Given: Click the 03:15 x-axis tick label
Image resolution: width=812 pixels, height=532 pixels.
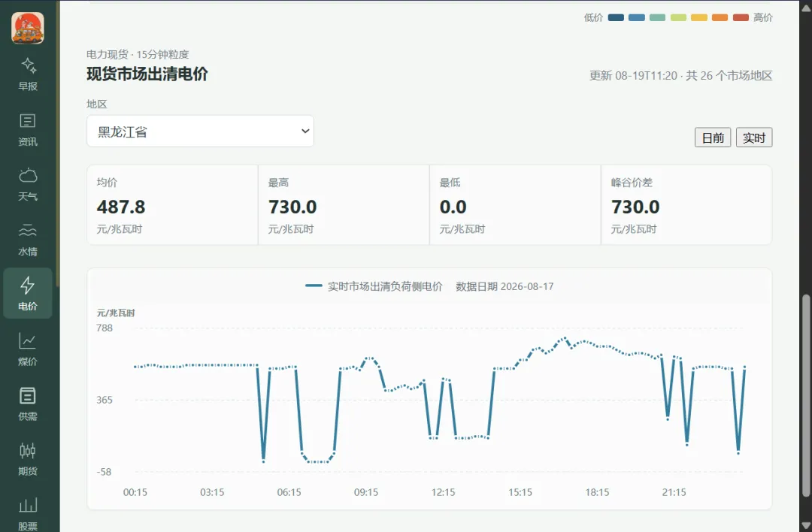Looking at the screenshot, I should click(x=212, y=492).
